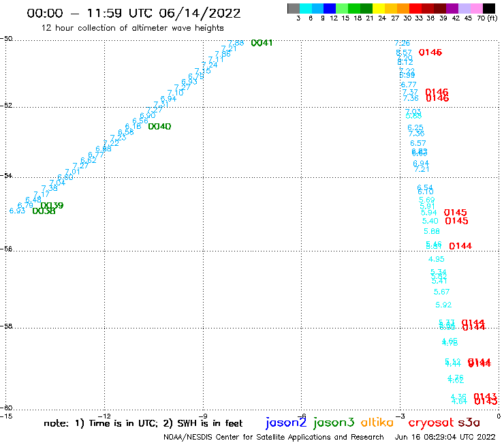Click the title '00:00 – 11:59 UTC 06/14/2022'

(133, 13)
